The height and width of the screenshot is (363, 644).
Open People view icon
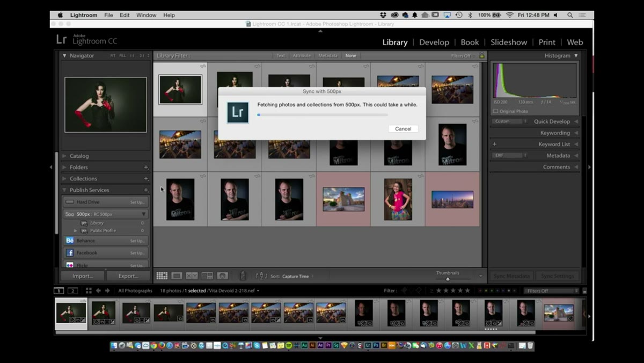[x=222, y=276]
